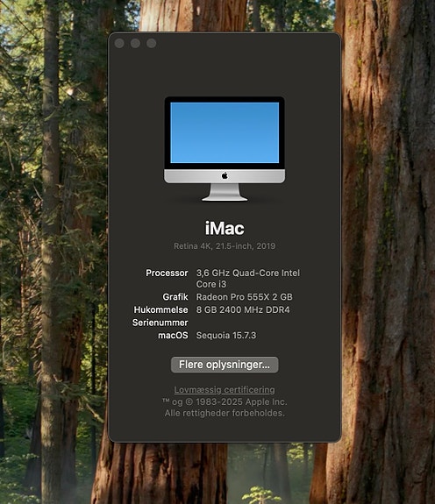Select the iMac title heading
Viewport: 435px width, 504px height.
click(x=225, y=229)
